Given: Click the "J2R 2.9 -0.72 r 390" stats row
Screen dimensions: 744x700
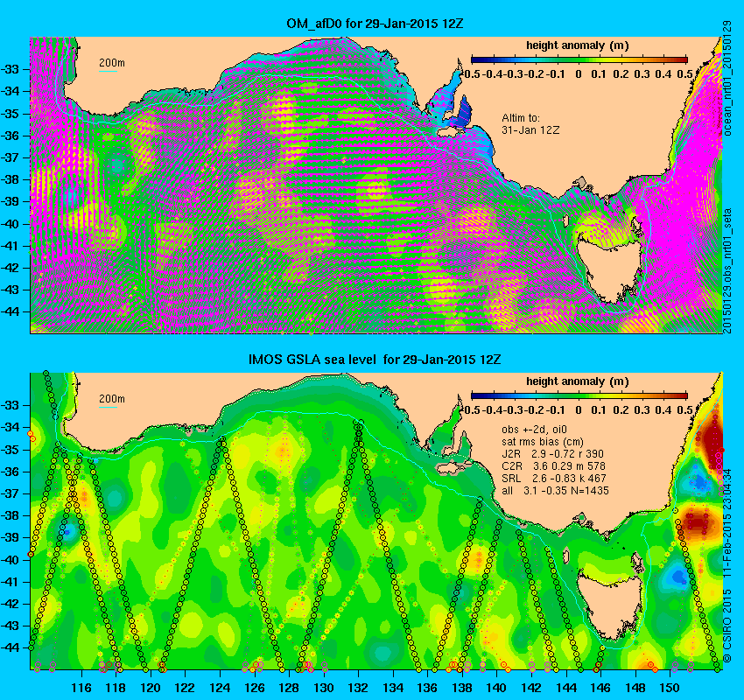Looking at the screenshot, I should pos(552,454).
